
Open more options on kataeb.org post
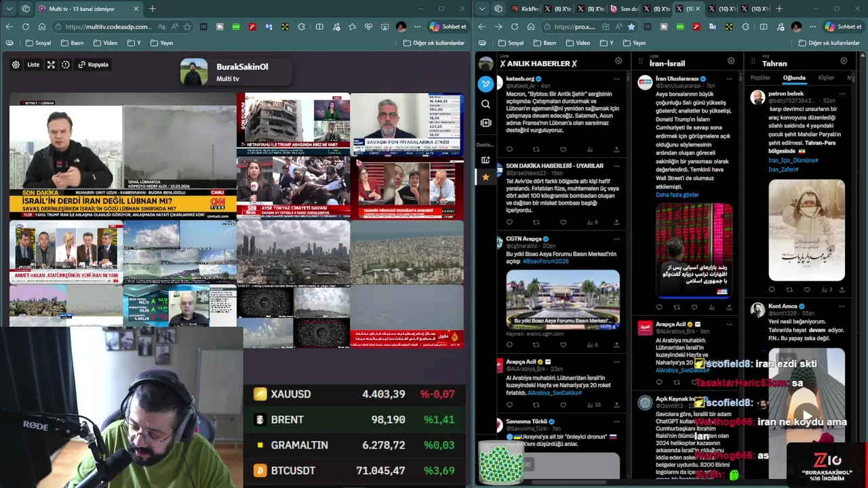(616, 79)
